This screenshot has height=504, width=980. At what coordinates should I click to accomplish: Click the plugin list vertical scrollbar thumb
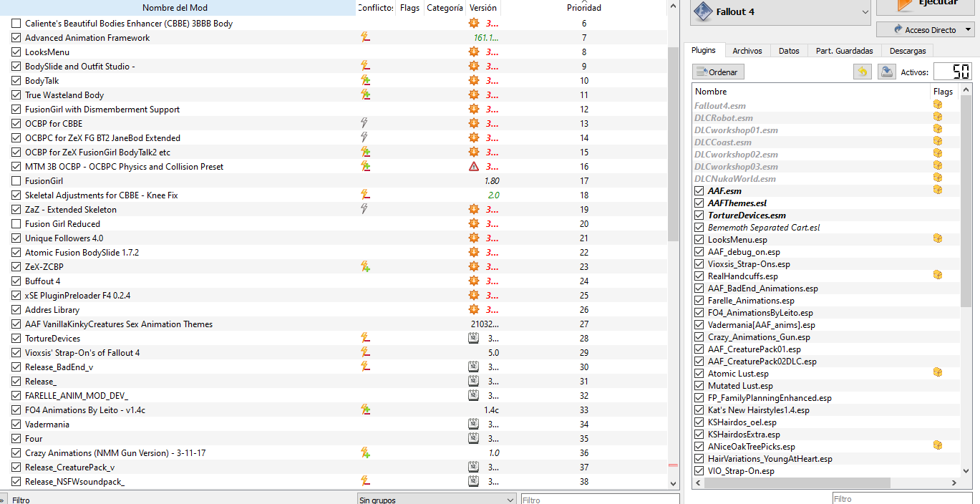coord(966,200)
